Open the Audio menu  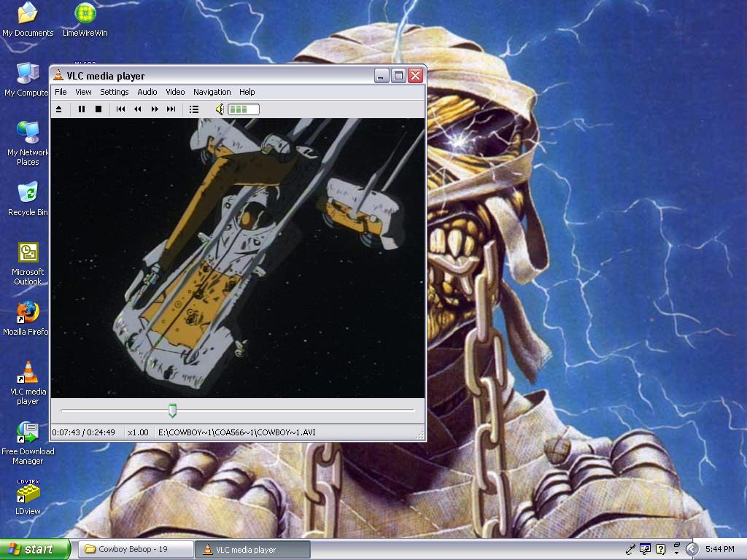(x=147, y=92)
